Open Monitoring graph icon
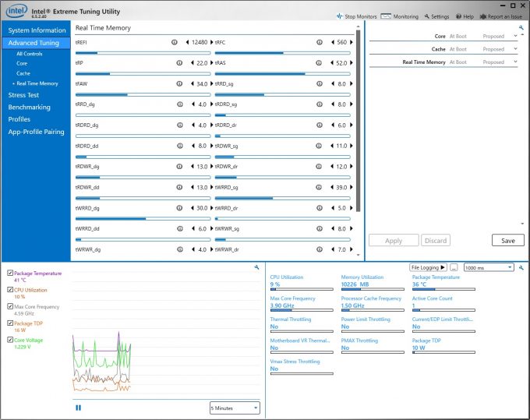The image size is (530, 420). 386,16
